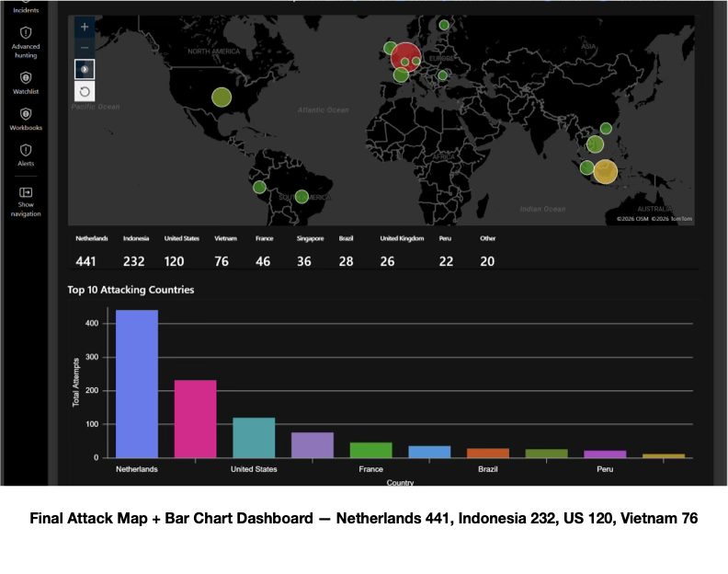Click the Peru 22 stat tile
728x574 pixels.
click(446, 252)
